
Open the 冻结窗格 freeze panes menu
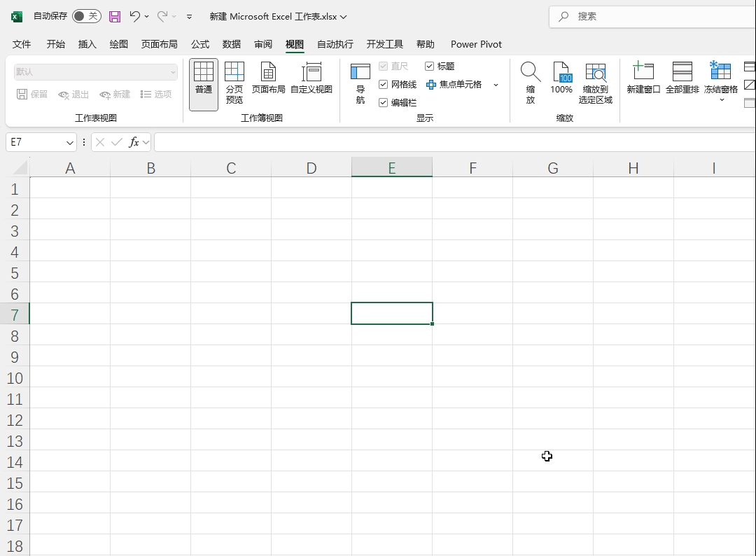pyautogui.click(x=721, y=82)
